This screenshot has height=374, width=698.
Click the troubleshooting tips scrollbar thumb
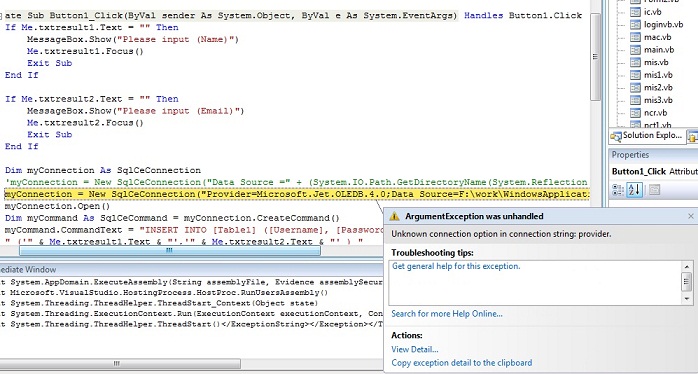pyautogui.click(x=686, y=281)
